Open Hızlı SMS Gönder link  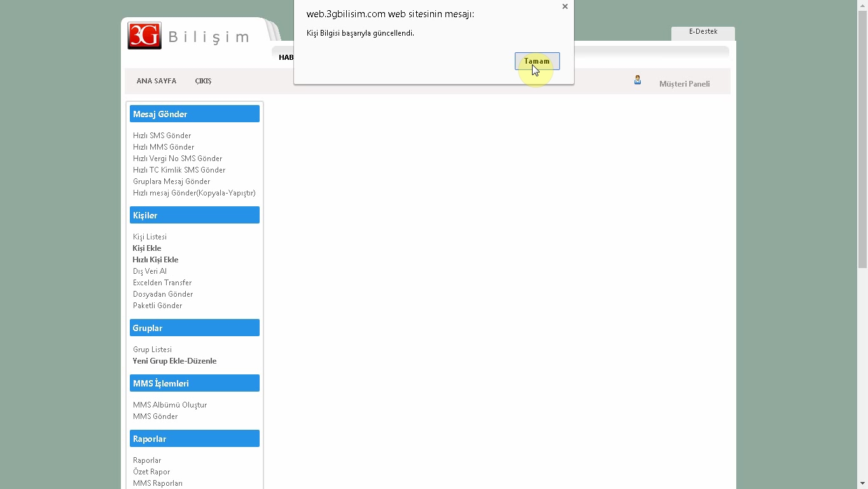162,136
